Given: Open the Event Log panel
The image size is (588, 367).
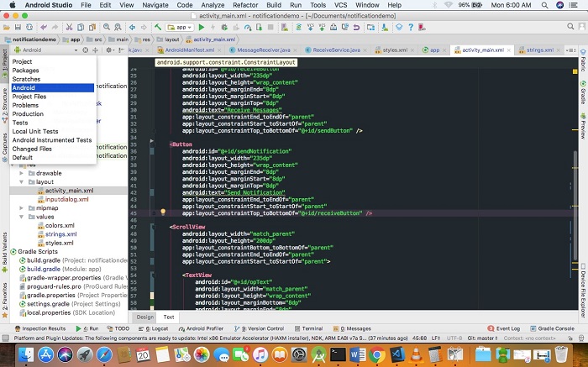Looking at the screenshot, I should pyautogui.click(x=507, y=328).
